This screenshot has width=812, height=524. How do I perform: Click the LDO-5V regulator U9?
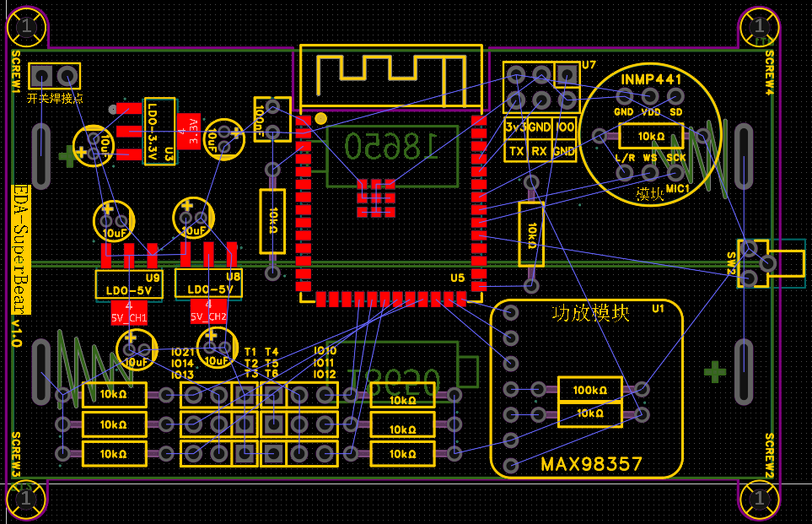128,284
